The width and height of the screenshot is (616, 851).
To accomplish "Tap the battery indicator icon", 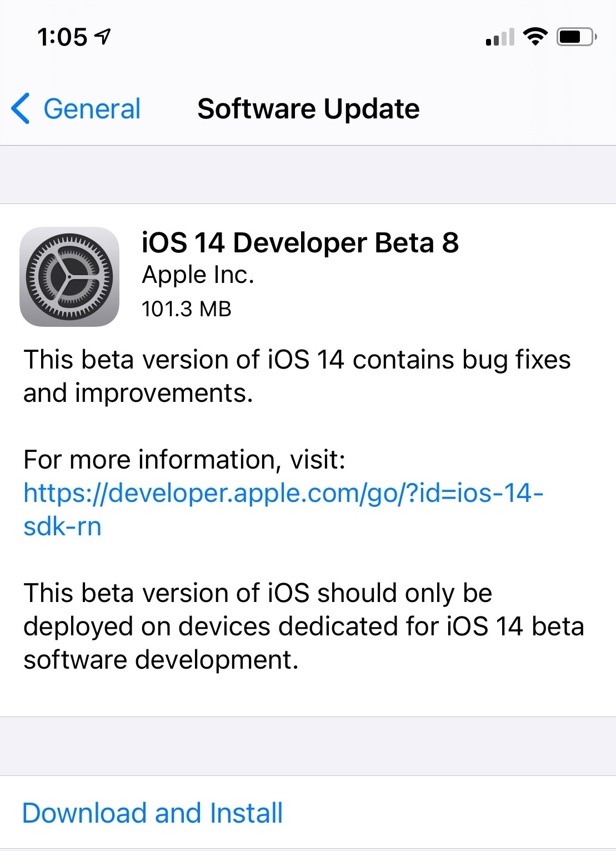I will coord(574,36).
